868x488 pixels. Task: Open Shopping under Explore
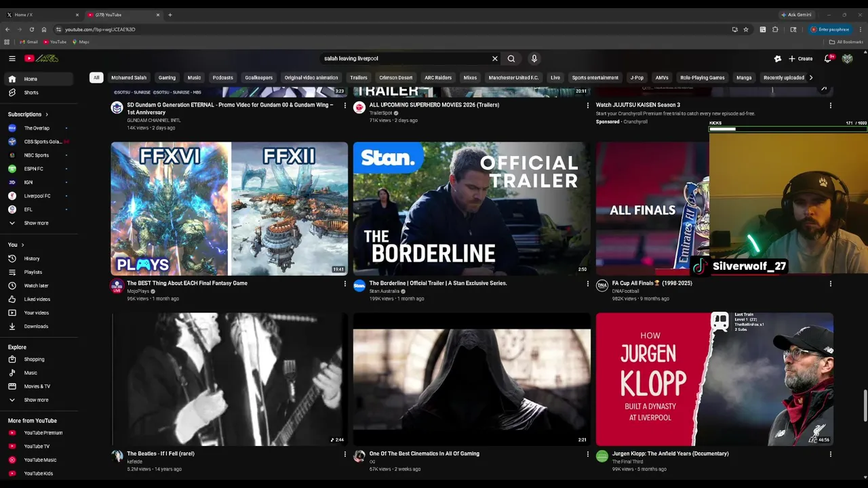pos(39,359)
